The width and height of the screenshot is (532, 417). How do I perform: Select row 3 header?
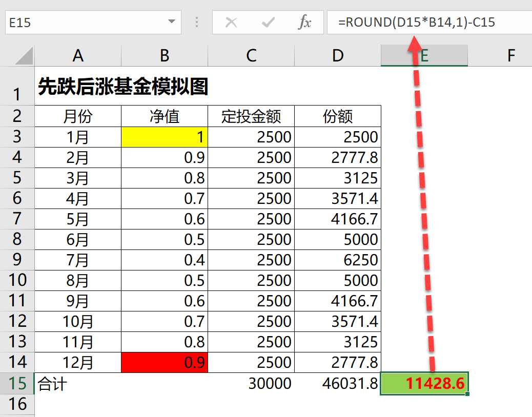17,137
